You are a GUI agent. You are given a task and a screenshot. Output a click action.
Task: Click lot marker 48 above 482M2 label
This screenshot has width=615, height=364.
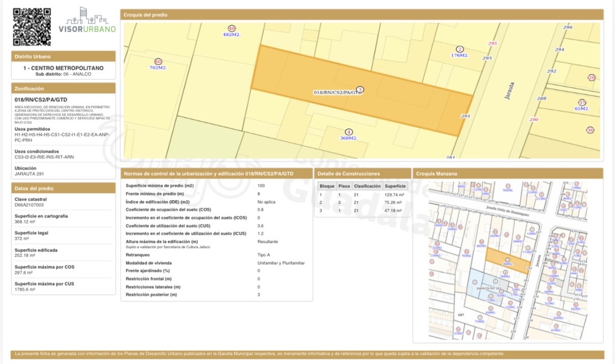point(232,28)
